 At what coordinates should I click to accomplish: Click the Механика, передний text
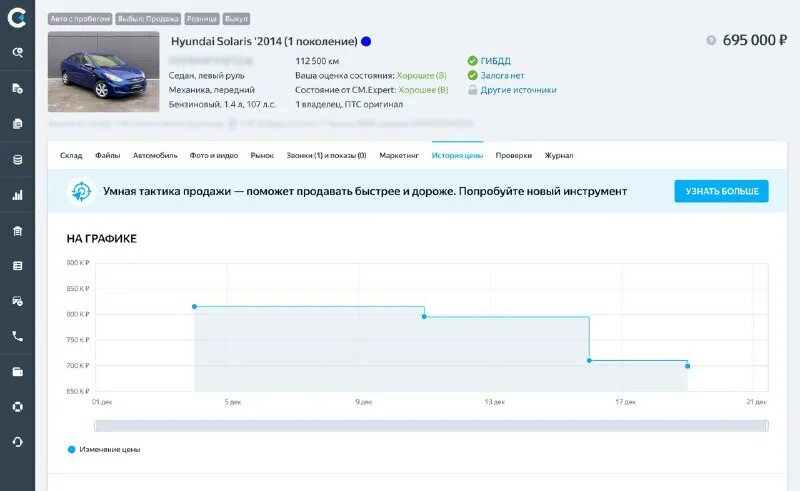pos(212,90)
